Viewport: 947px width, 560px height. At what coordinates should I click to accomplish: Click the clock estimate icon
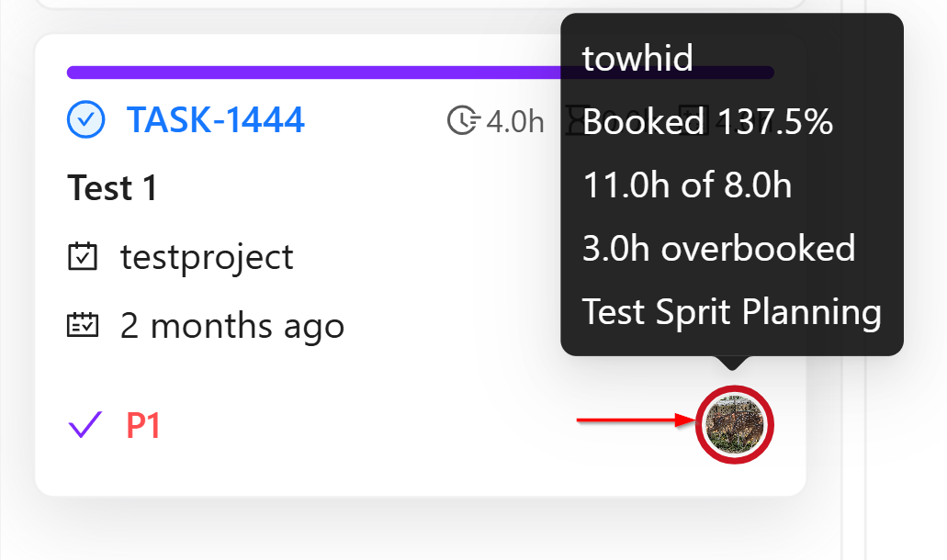point(464,120)
